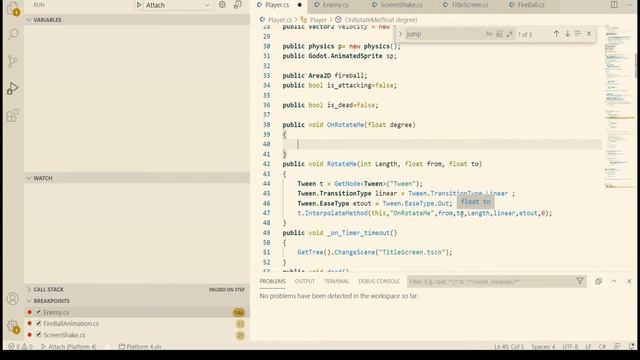Open the Debug Console panel tab
Screen dimensions: 640x360
(379, 281)
